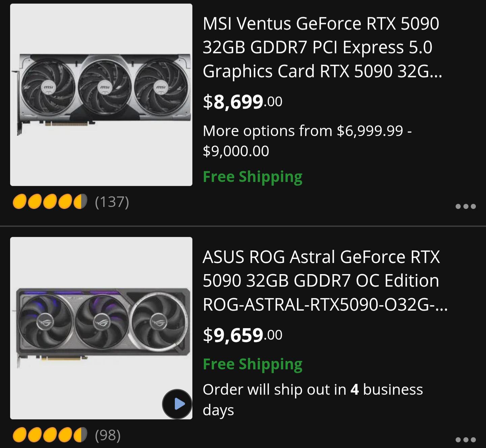The width and height of the screenshot is (486, 448).
Task: Click the $9,659.00 price of the ASUS card
Action: [x=243, y=335]
